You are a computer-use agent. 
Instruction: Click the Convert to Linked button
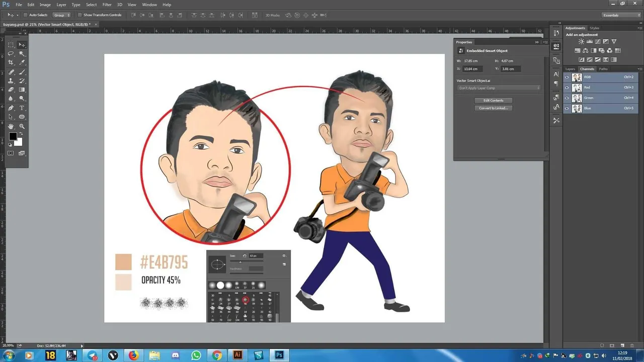pyautogui.click(x=493, y=108)
